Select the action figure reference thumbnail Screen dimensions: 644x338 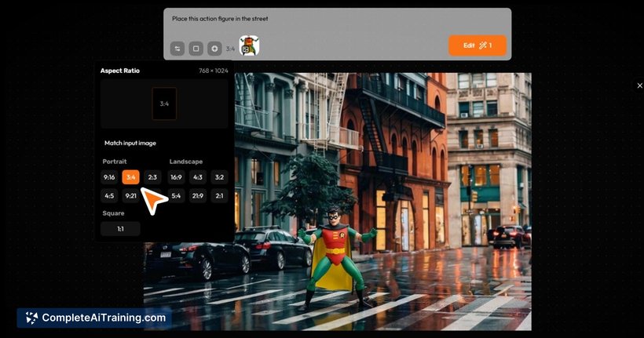pos(249,45)
